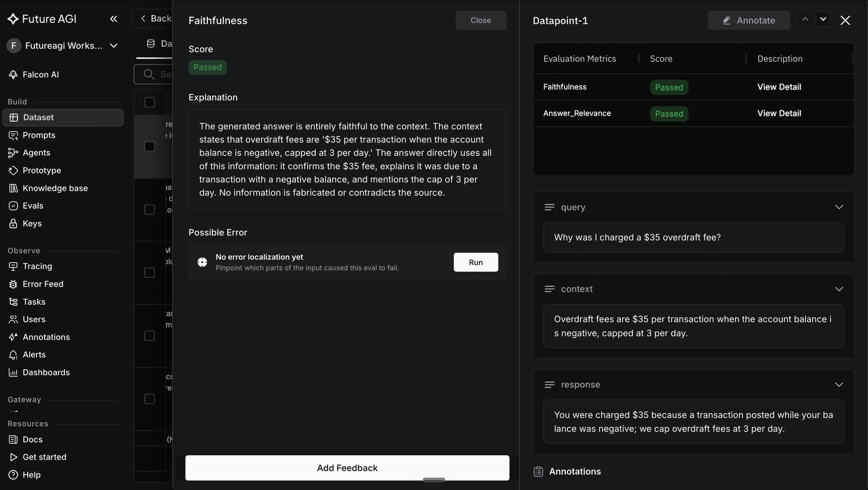Tick the checkbox of the highlighted first row

(x=150, y=146)
